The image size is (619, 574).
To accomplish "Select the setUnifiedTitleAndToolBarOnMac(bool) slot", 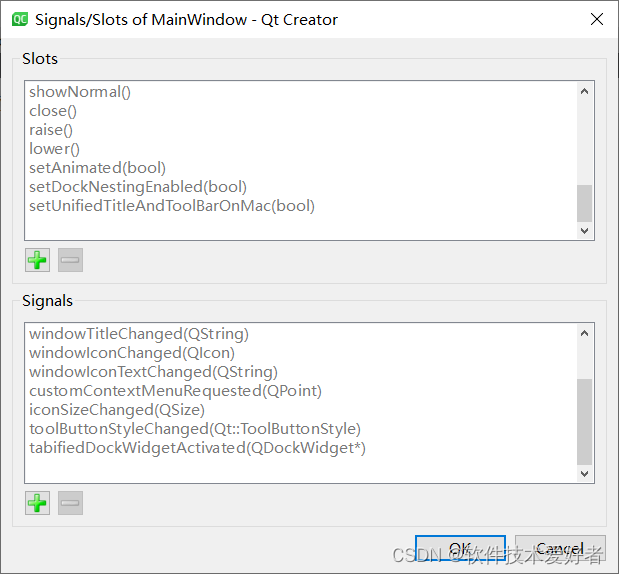I will (172, 206).
